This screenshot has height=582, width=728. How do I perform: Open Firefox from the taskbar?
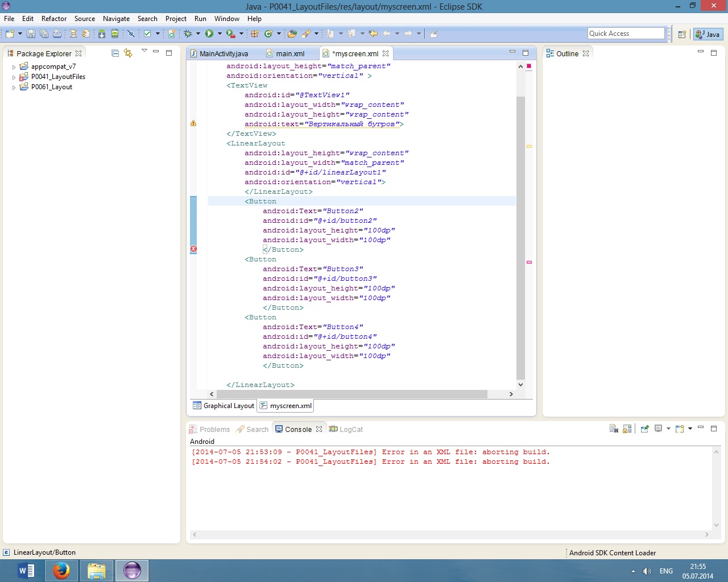coord(61,570)
